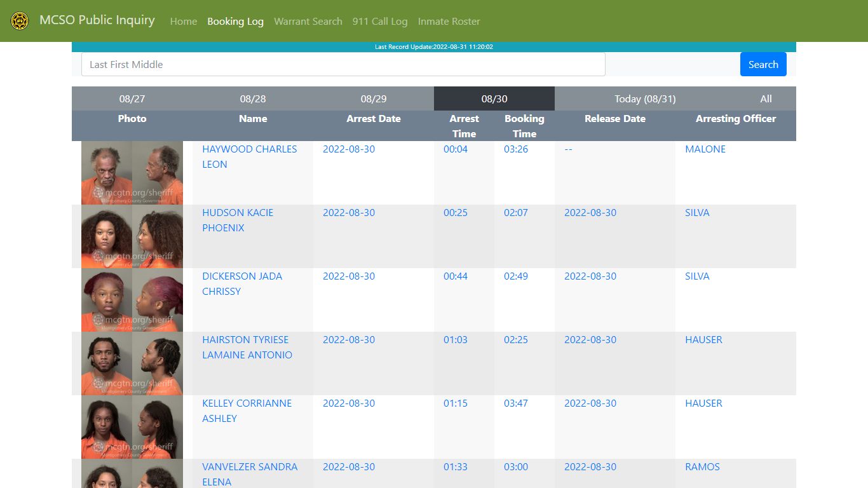Switch to the 08/27 date tab
The width and height of the screenshot is (868, 488).
click(132, 98)
